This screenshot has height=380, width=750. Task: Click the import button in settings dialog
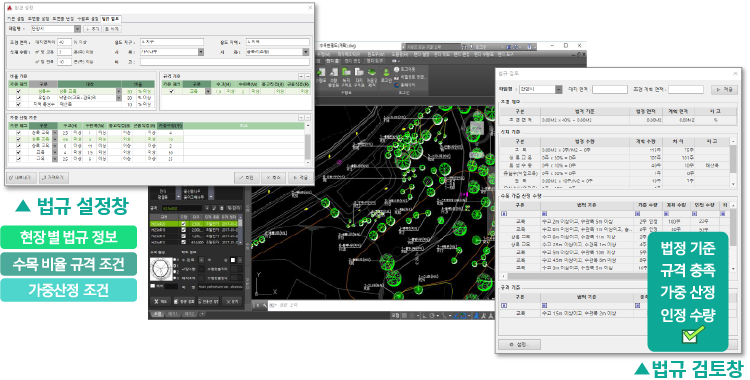54,178
